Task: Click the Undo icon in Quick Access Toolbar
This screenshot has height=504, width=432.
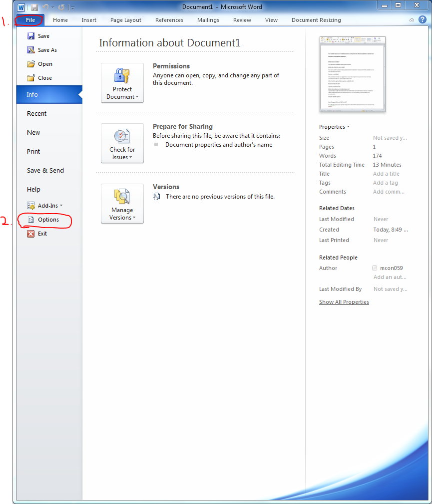Action: point(45,7)
